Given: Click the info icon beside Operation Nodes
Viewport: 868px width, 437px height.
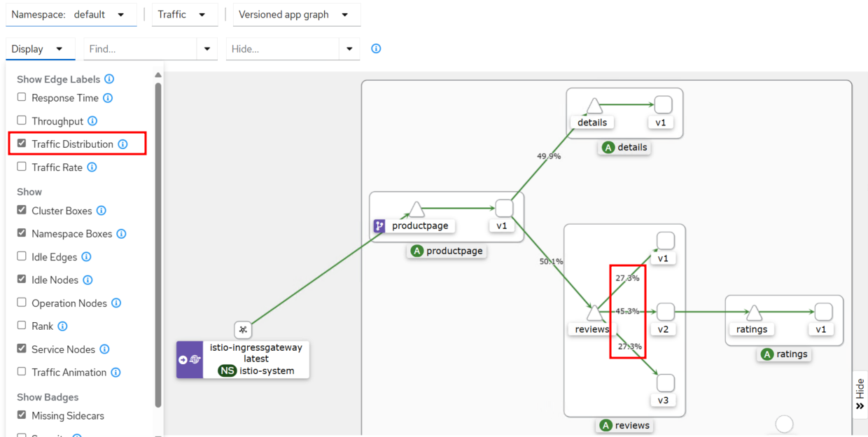Looking at the screenshot, I should (116, 303).
